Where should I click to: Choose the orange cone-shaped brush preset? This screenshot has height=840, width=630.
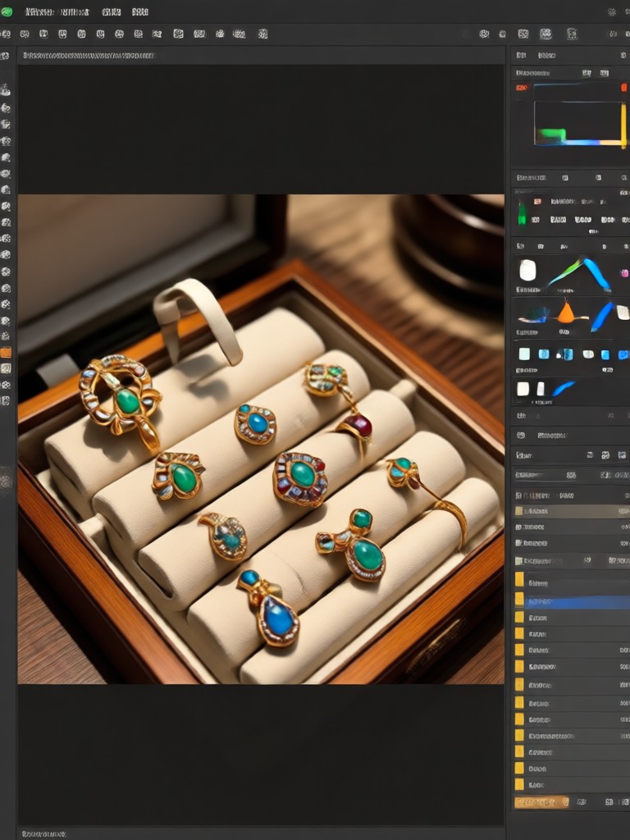(566, 312)
